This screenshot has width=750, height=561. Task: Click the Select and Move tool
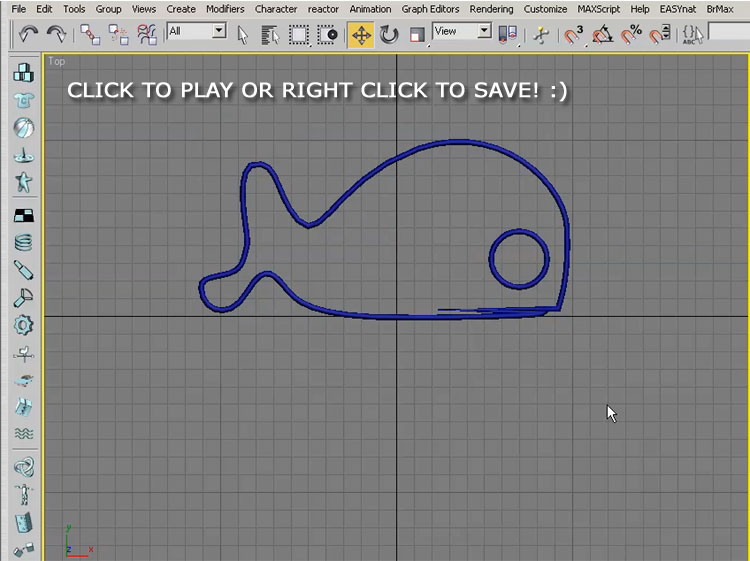360,35
